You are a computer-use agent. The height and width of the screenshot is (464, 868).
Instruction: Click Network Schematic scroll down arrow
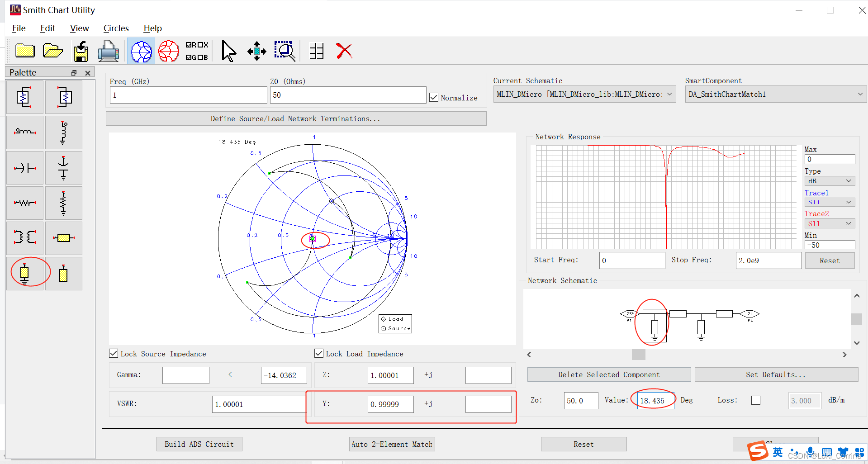(x=857, y=343)
